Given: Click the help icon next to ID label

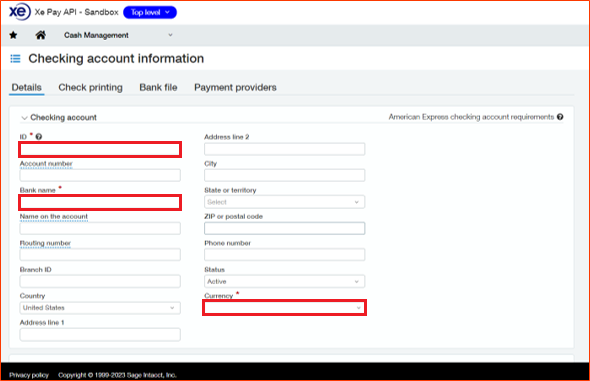Looking at the screenshot, I should pos(39,137).
